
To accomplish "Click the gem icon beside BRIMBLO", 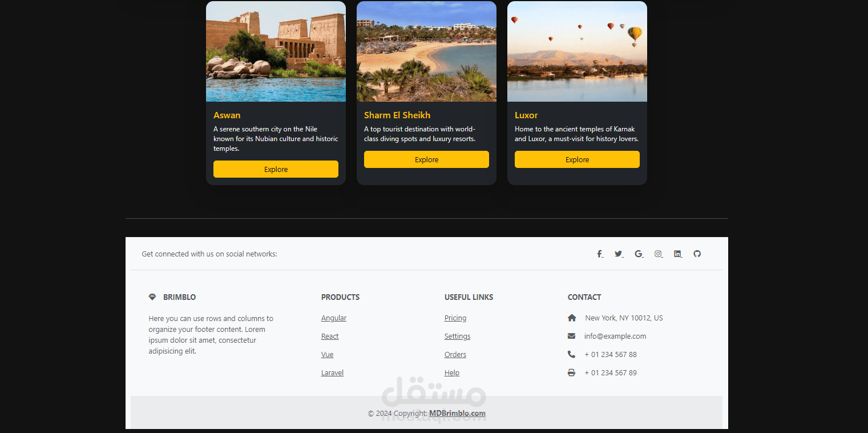I will tap(152, 297).
